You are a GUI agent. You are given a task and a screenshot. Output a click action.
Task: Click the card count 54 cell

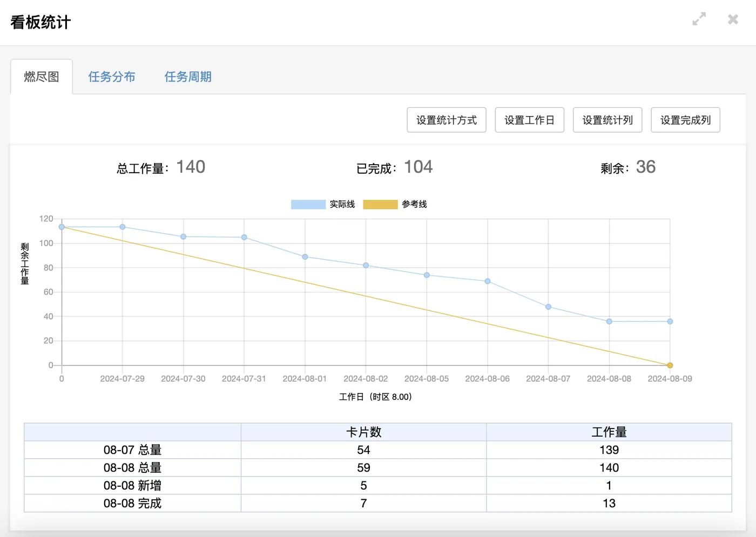tap(363, 450)
